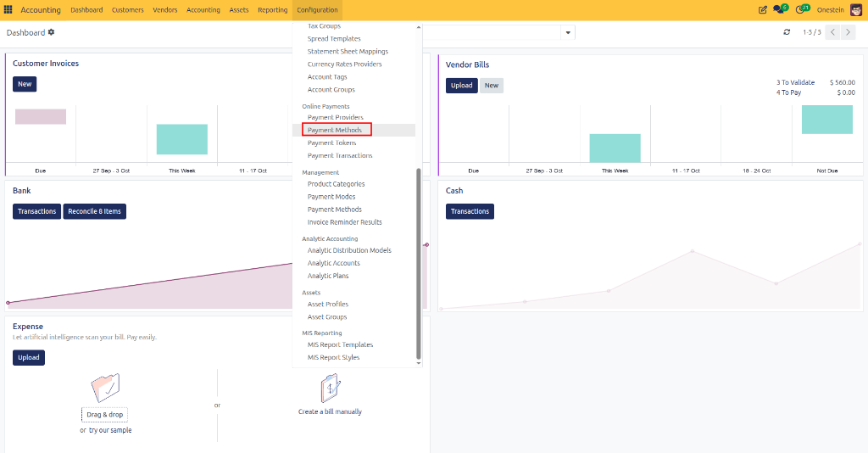Screen dimensions: 868x453
Task: Expand the search options dropdown arrow
Action: (x=568, y=32)
